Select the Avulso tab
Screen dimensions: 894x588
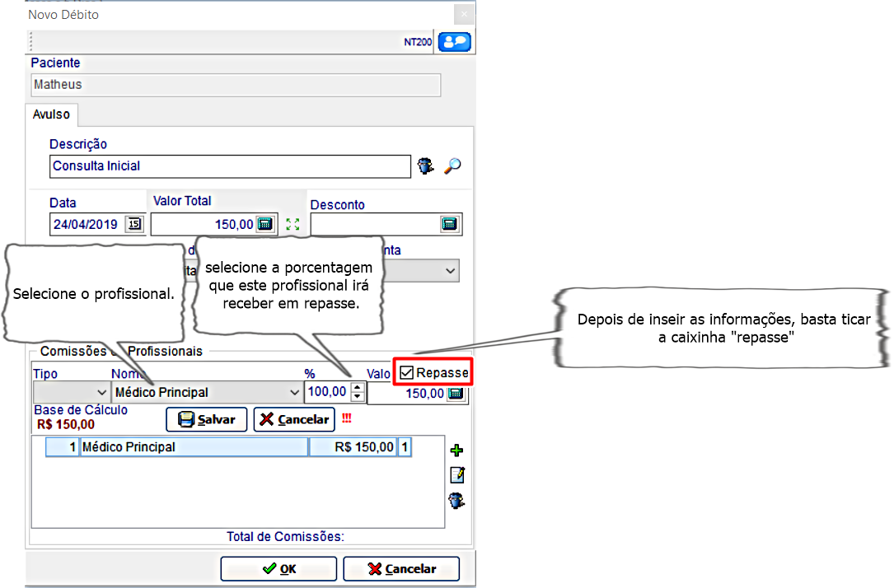point(51,114)
